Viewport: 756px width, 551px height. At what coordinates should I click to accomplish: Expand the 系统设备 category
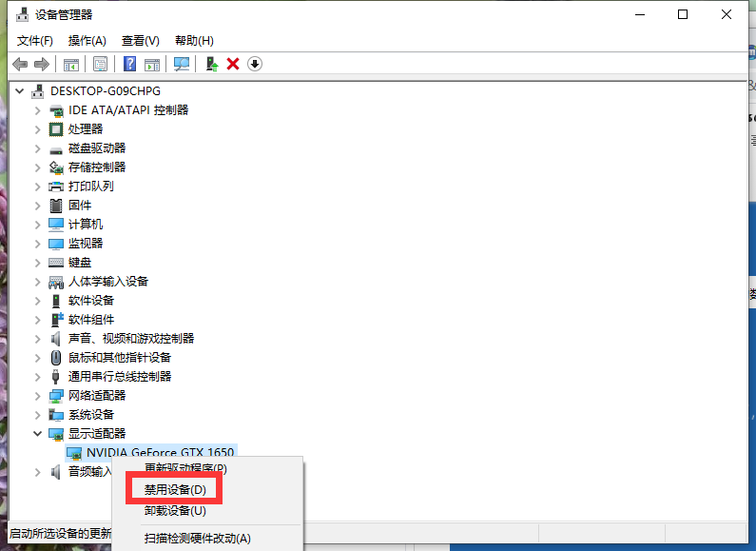(38, 415)
